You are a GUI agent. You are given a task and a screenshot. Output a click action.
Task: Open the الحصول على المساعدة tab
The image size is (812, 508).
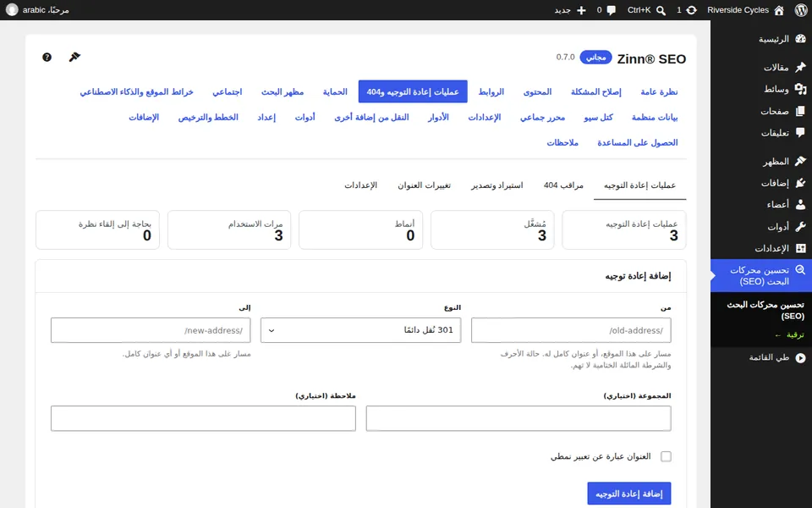tap(638, 142)
